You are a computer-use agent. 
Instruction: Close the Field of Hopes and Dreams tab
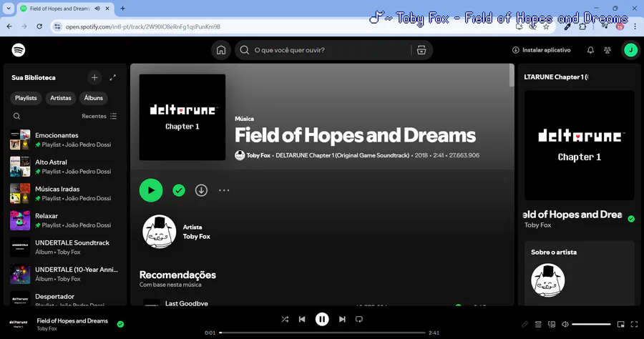[x=107, y=8]
